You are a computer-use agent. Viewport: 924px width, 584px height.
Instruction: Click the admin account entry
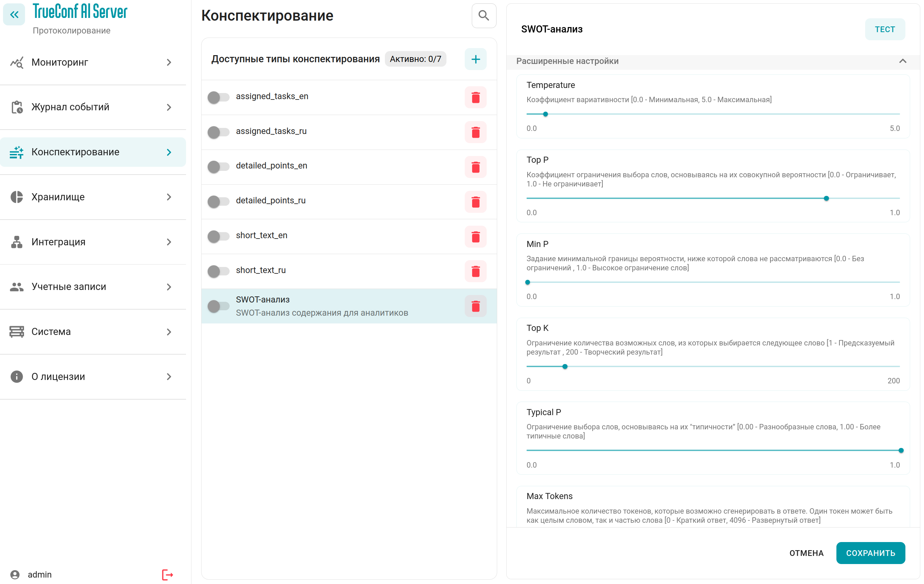(x=39, y=575)
